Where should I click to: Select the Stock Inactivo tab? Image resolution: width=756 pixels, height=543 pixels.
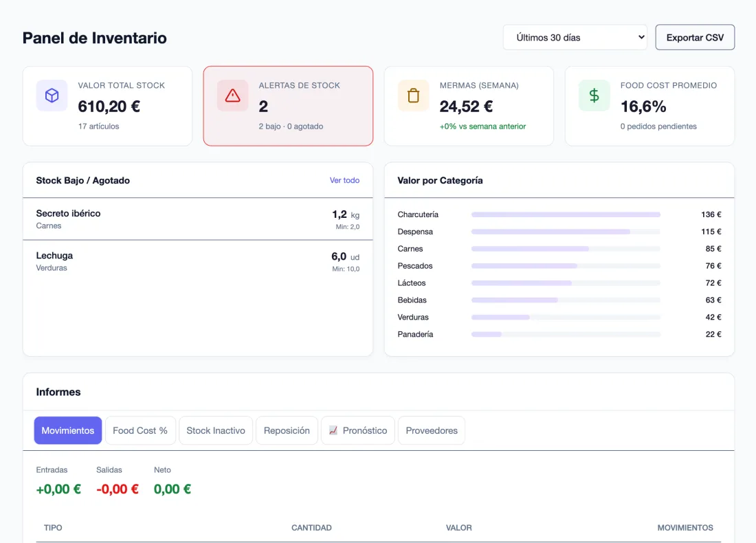point(216,430)
